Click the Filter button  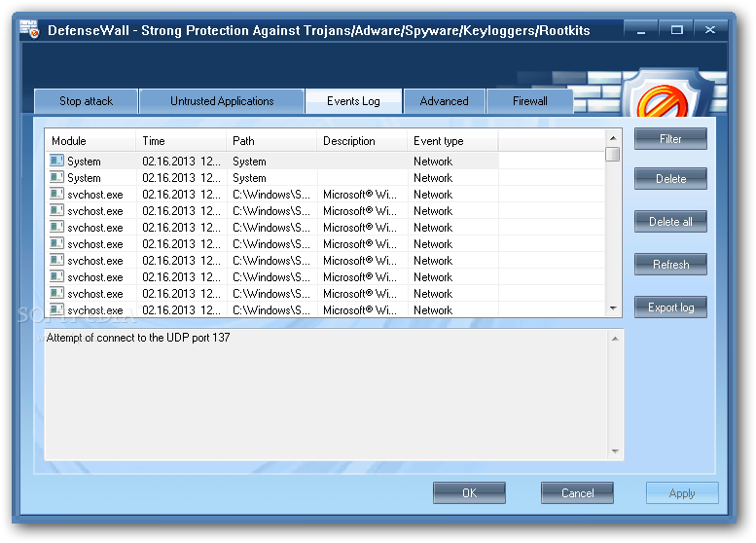click(670, 139)
